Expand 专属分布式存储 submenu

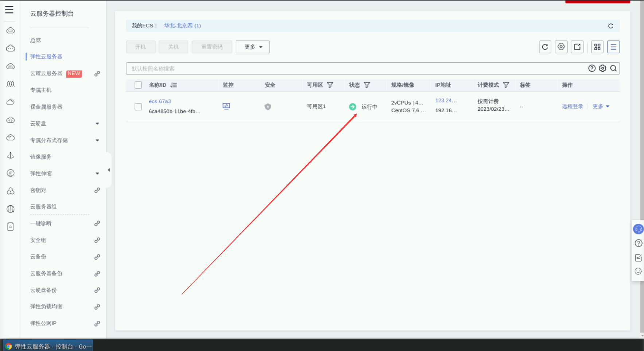point(97,140)
